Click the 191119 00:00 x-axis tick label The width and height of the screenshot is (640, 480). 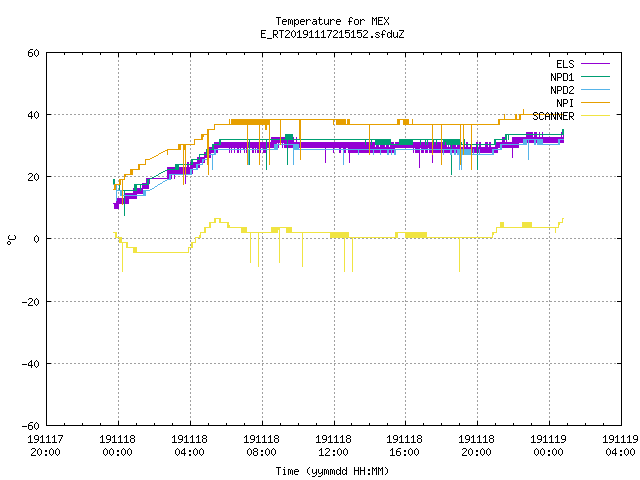tap(549, 446)
